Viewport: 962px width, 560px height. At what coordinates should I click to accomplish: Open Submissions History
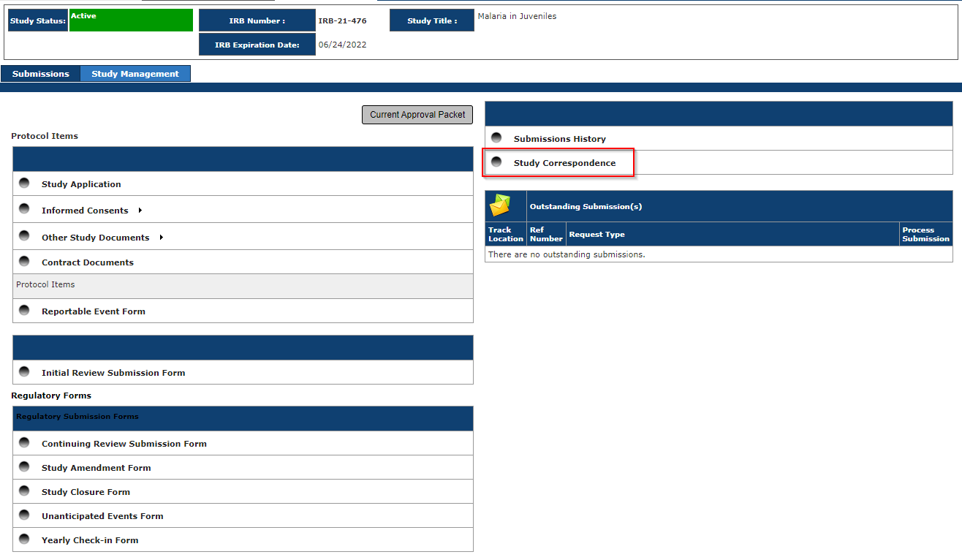point(560,139)
